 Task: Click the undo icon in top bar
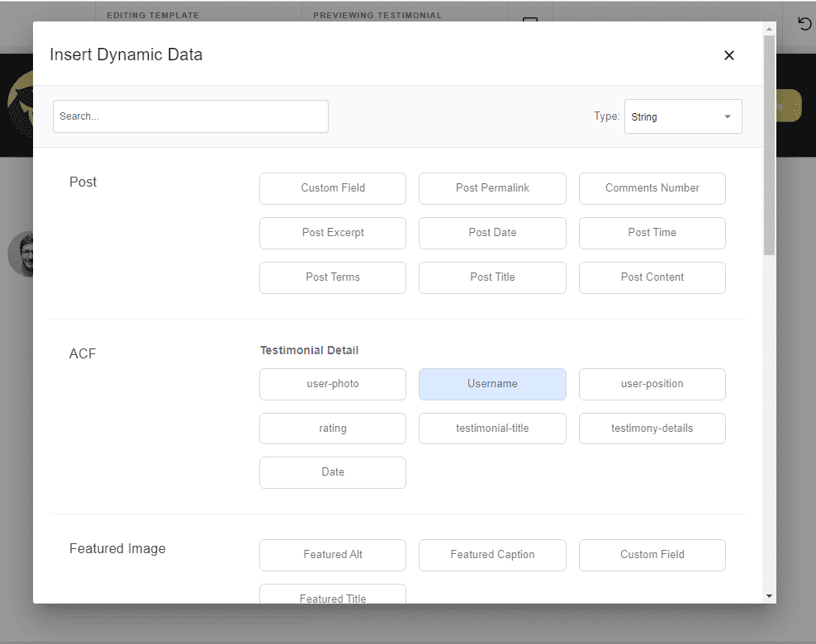click(804, 24)
